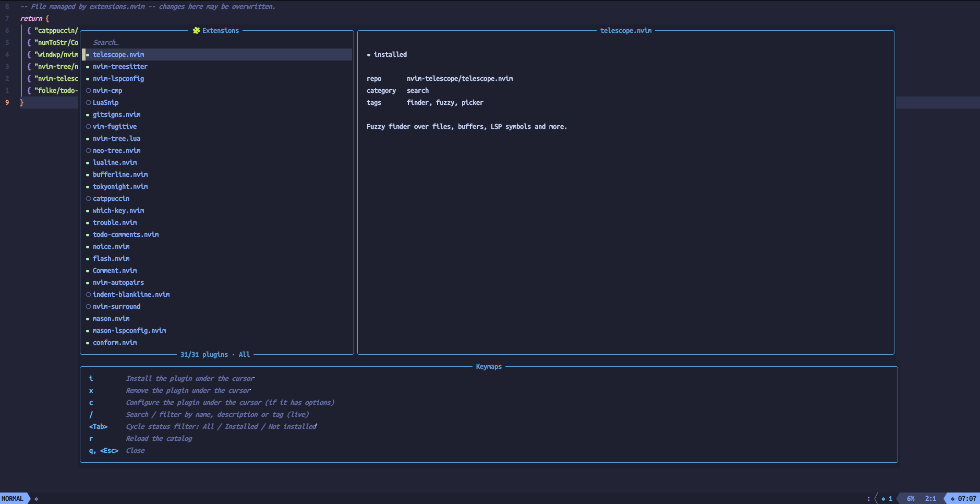Select mason-lspconfig.nvim in the plugin list
980x504 pixels.
click(217, 331)
